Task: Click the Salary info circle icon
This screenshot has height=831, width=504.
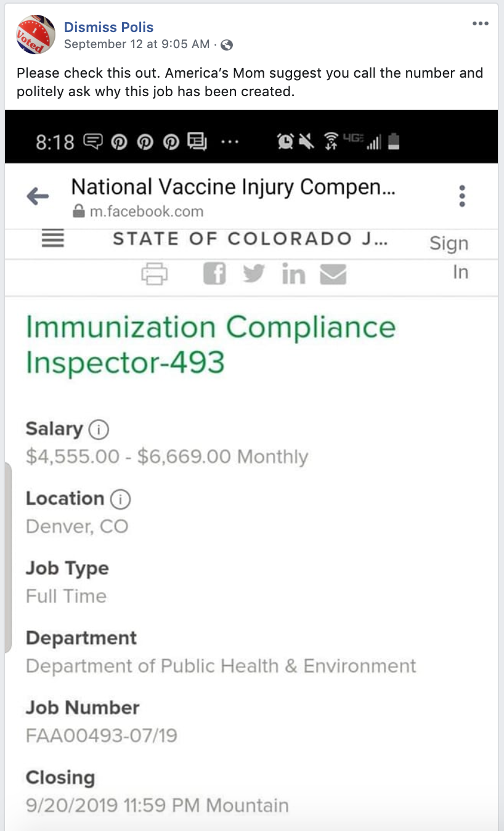Action: (99, 429)
